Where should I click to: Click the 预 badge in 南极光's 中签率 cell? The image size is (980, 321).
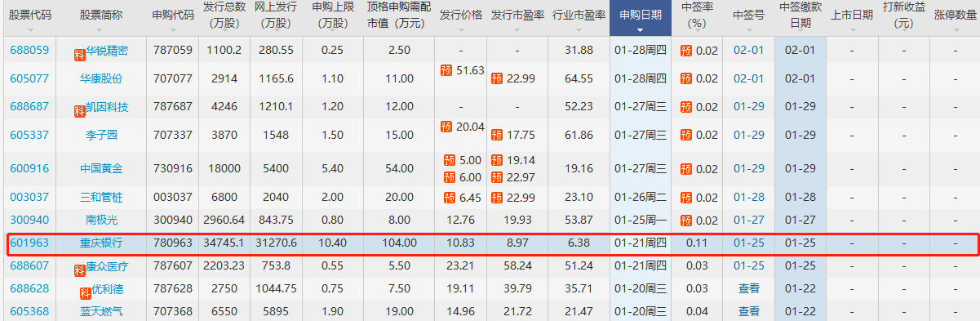685,220
